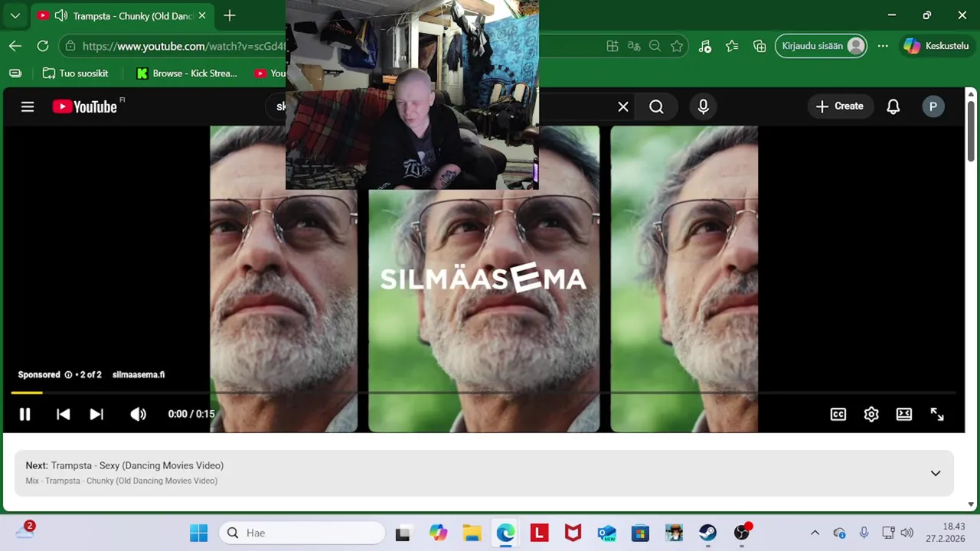The height and width of the screenshot is (551, 980).
Task: Open the tab actions dropdown
Action: click(15, 15)
